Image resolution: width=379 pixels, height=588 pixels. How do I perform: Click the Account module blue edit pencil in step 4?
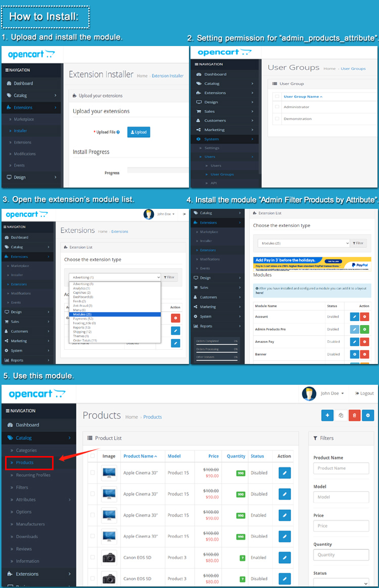click(x=354, y=316)
